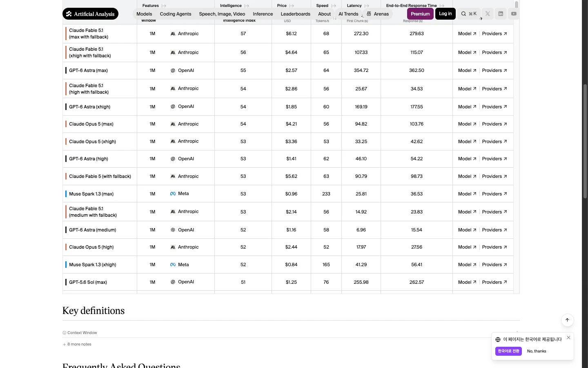Open the Leaderboards menu
The width and height of the screenshot is (588, 368).
[x=296, y=14]
